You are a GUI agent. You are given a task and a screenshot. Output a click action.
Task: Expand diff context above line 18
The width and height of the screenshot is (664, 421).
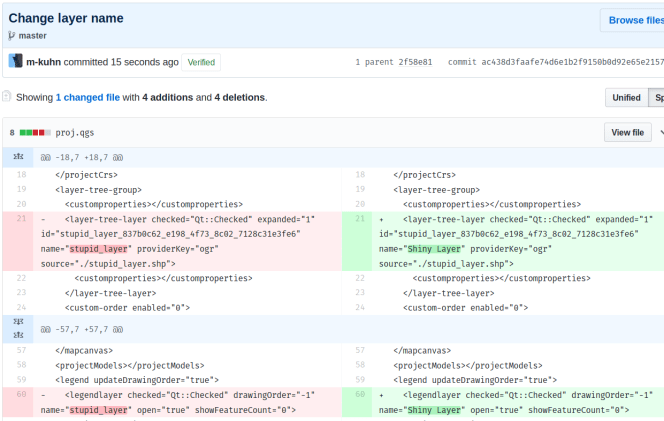click(x=18, y=157)
